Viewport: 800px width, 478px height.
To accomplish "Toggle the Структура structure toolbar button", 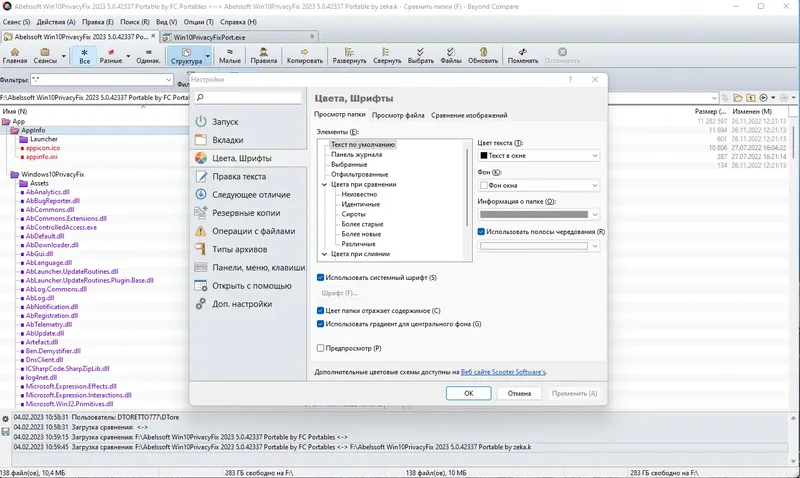I will pyautogui.click(x=186, y=56).
